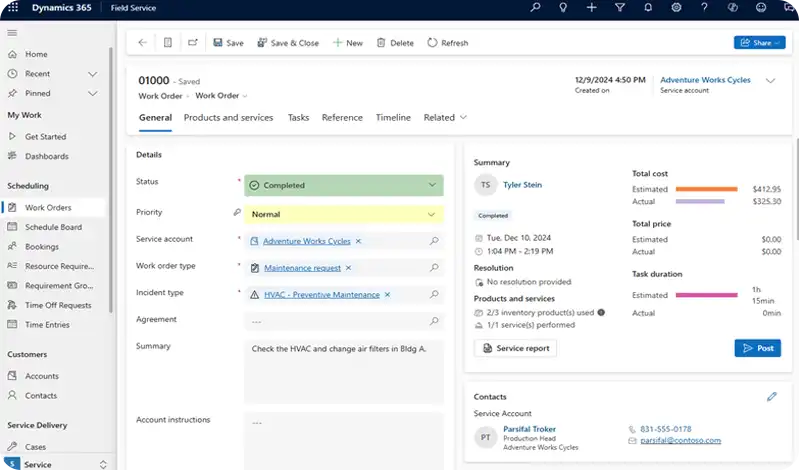Open the app launcher waffle icon
The width and height of the screenshot is (799, 470).
pyautogui.click(x=13, y=8)
